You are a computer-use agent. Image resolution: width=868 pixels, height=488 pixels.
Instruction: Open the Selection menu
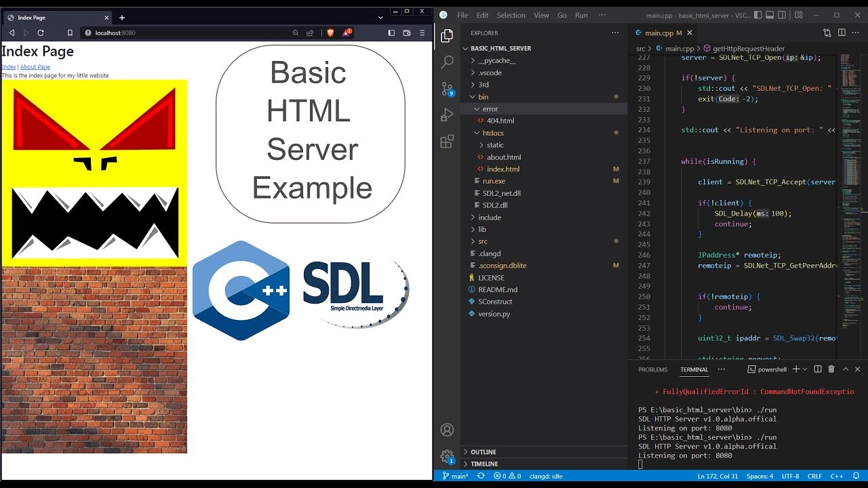511,15
